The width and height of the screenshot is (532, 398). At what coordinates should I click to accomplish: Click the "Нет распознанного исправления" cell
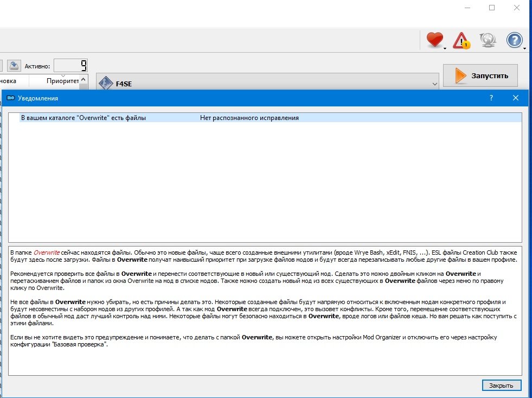click(x=249, y=117)
